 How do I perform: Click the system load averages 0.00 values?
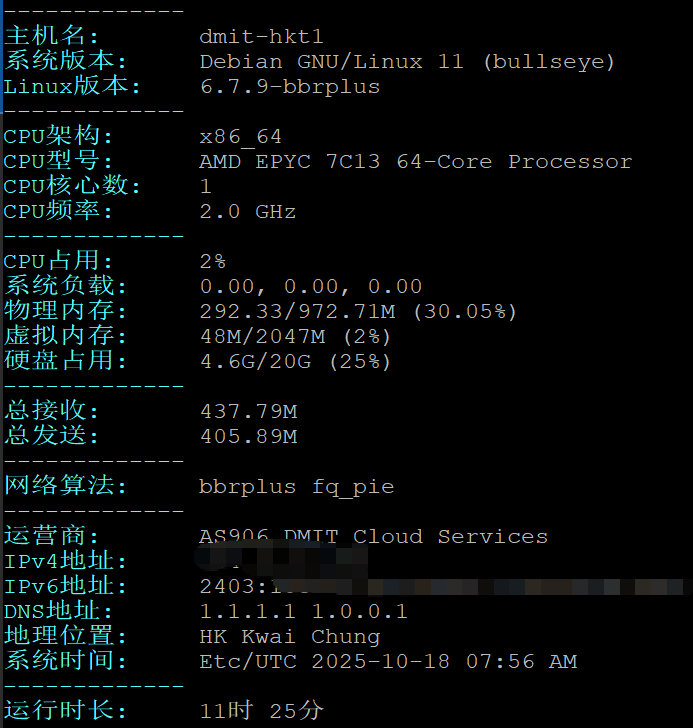tap(310, 287)
